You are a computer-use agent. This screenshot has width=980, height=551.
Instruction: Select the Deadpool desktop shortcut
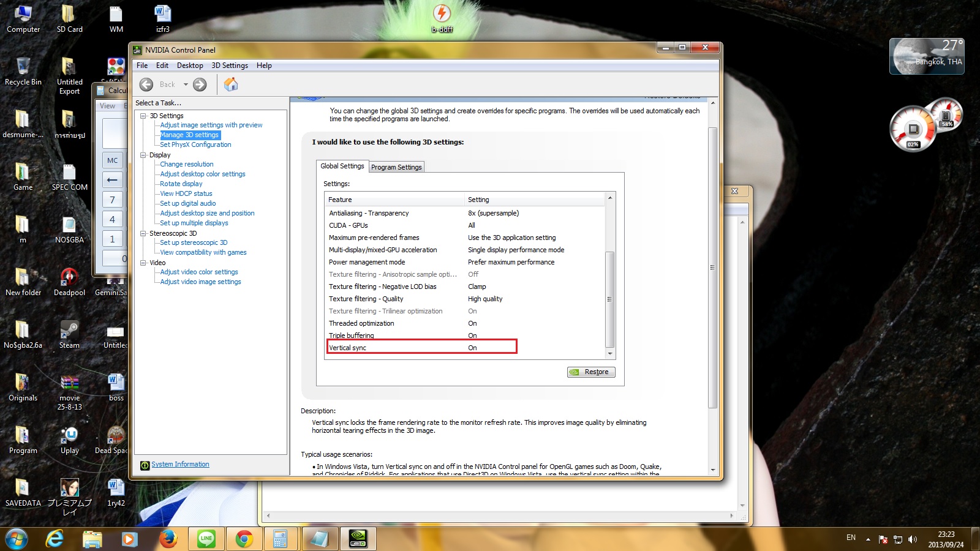(x=69, y=282)
